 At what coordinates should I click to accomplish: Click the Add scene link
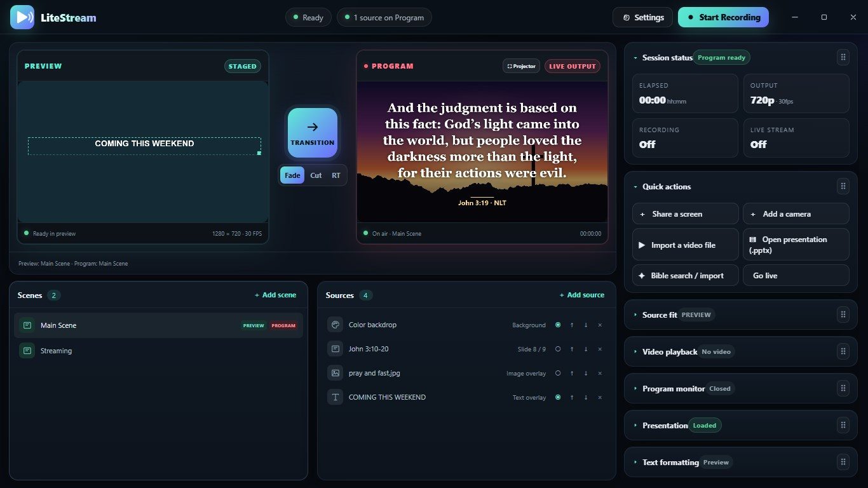coord(275,295)
